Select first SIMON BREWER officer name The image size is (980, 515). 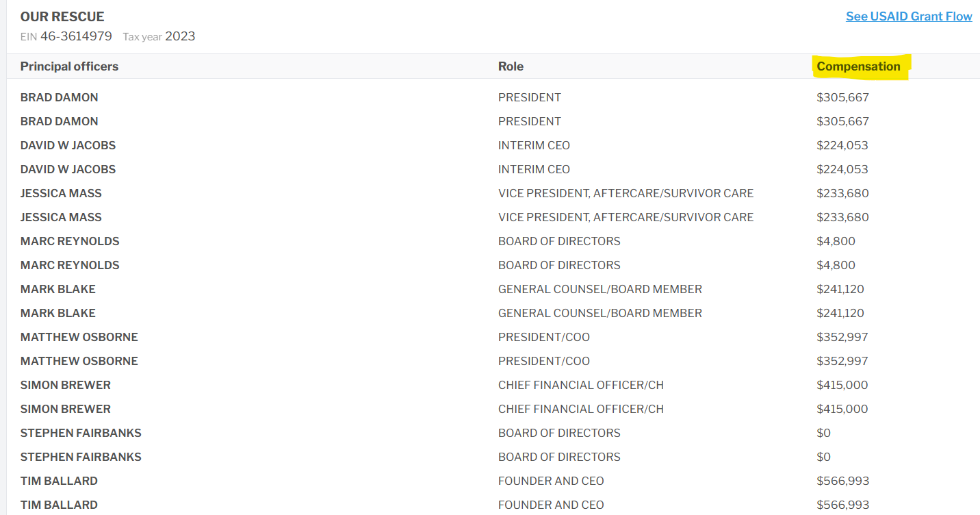pos(66,385)
